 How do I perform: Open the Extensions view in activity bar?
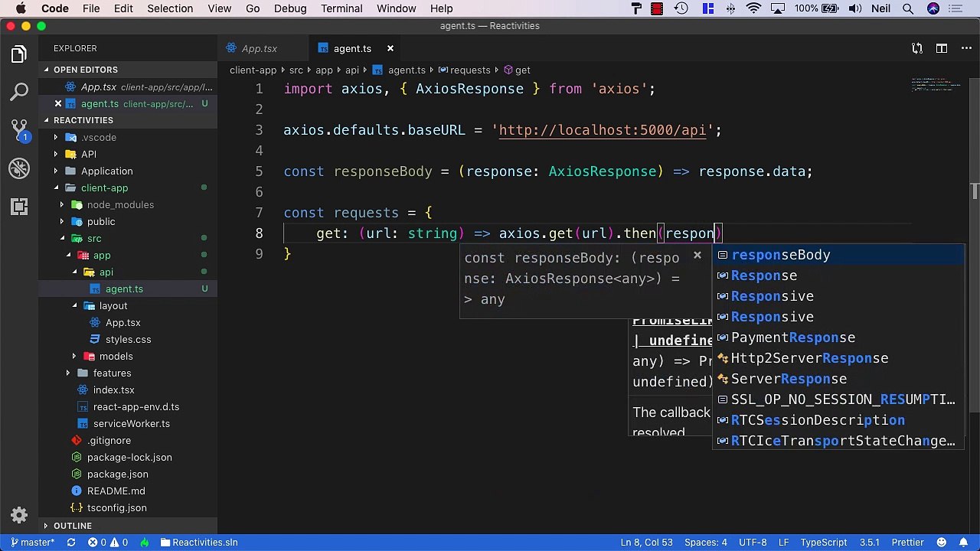pyautogui.click(x=19, y=206)
